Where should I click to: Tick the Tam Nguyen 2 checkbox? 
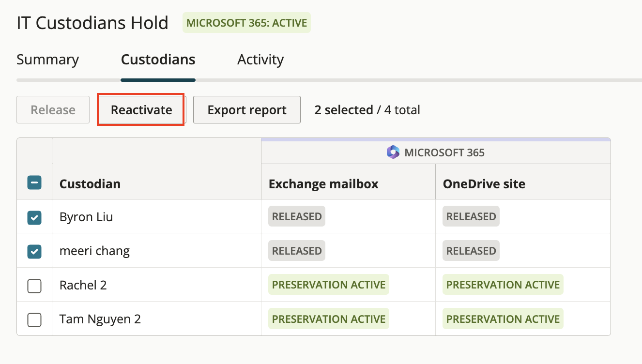click(x=34, y=320)
